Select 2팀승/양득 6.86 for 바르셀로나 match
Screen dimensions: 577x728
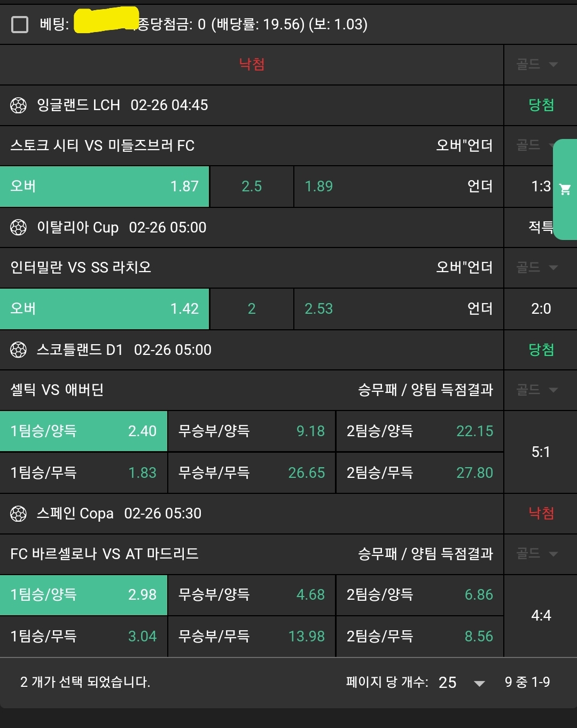[x=420, y=595]
